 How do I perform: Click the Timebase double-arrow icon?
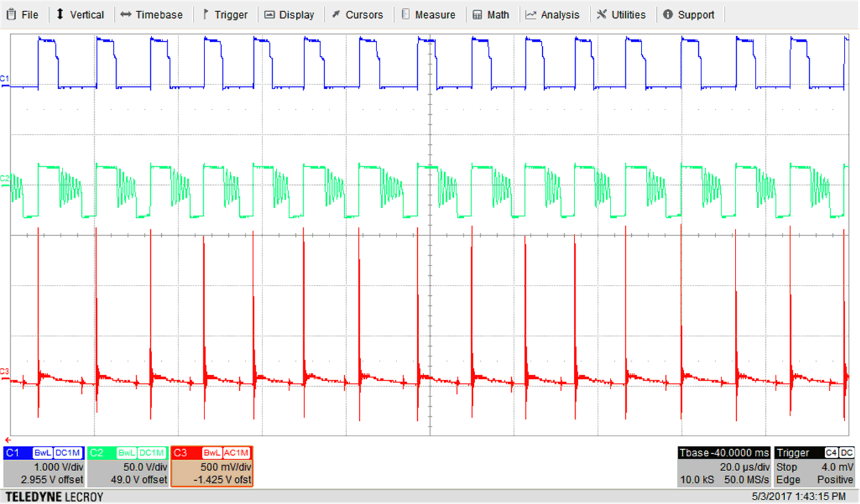point(126,14)
